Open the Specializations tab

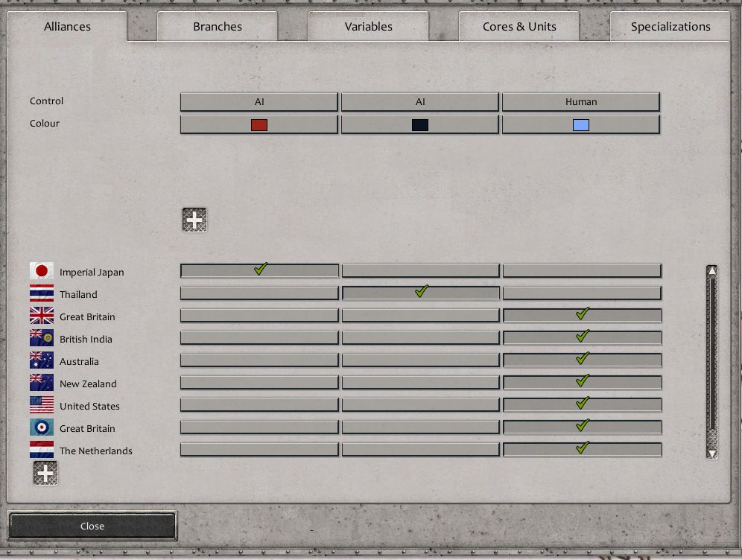point(670,27)
